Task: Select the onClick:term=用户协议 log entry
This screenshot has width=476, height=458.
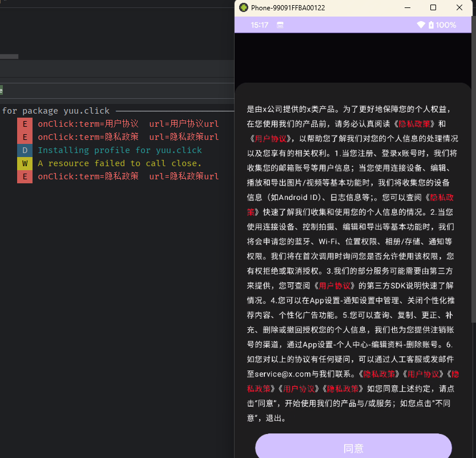Action: click(128, 124)
